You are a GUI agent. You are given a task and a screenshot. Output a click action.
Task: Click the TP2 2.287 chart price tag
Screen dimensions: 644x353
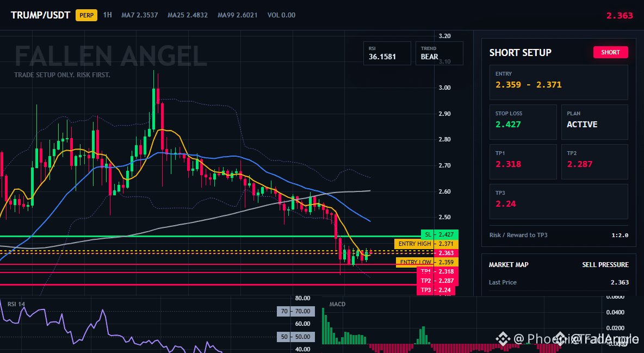click(437, 281)
